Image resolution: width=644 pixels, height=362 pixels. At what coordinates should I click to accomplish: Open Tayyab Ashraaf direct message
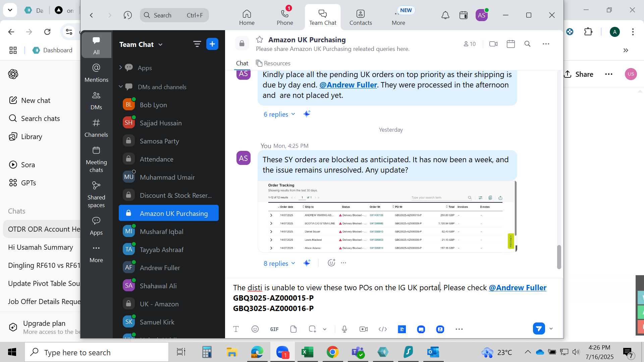(x=168, y=250)
